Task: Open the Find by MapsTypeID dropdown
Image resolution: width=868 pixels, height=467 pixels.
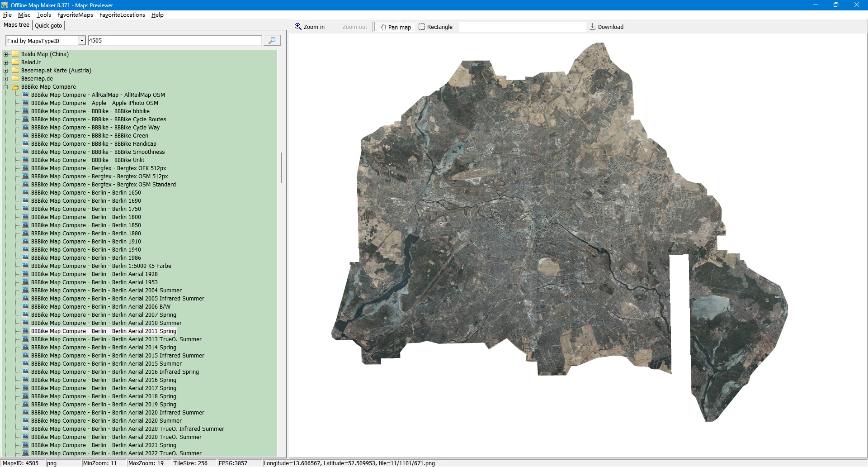Action: coord(82,41)
